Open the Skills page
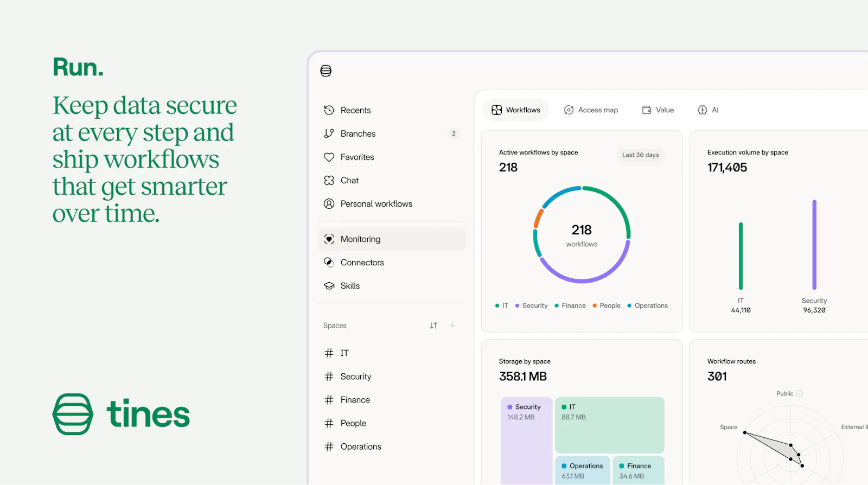This screenshot has height=485, width=868. pyautogui.click(x=391, y=285)
